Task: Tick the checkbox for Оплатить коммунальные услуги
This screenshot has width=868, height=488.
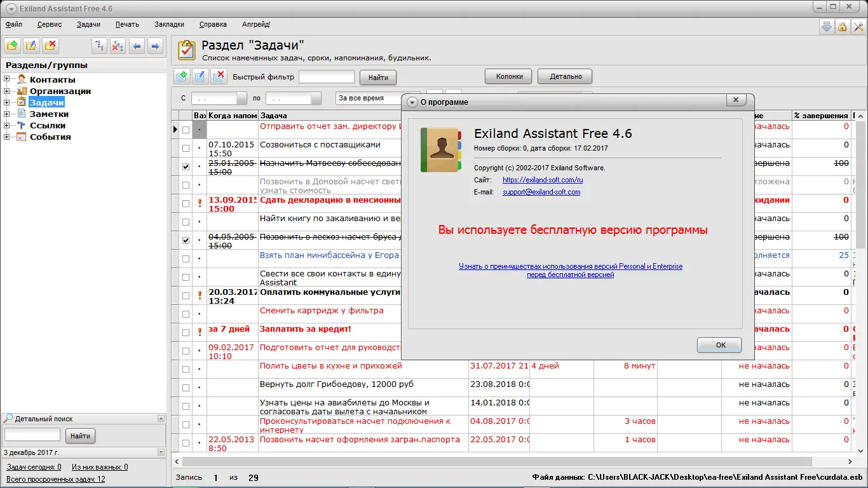Action: (186, 295)
